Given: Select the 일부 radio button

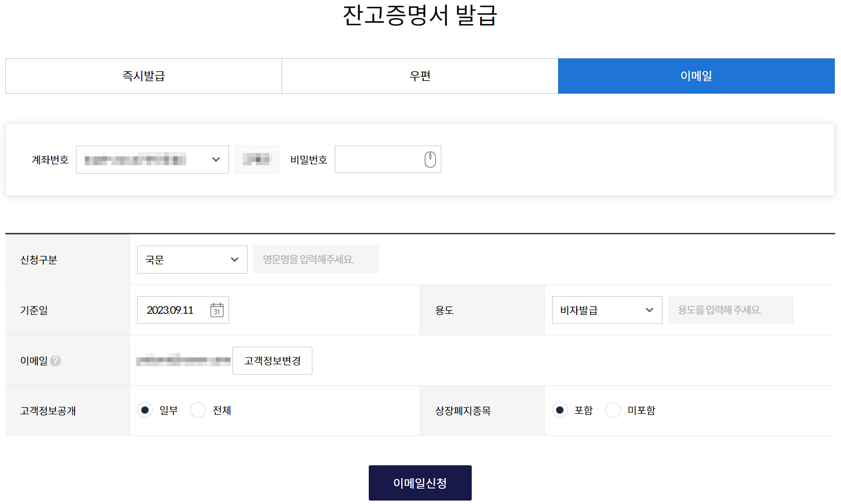Looking at the screenshot, I should point(145,410).
